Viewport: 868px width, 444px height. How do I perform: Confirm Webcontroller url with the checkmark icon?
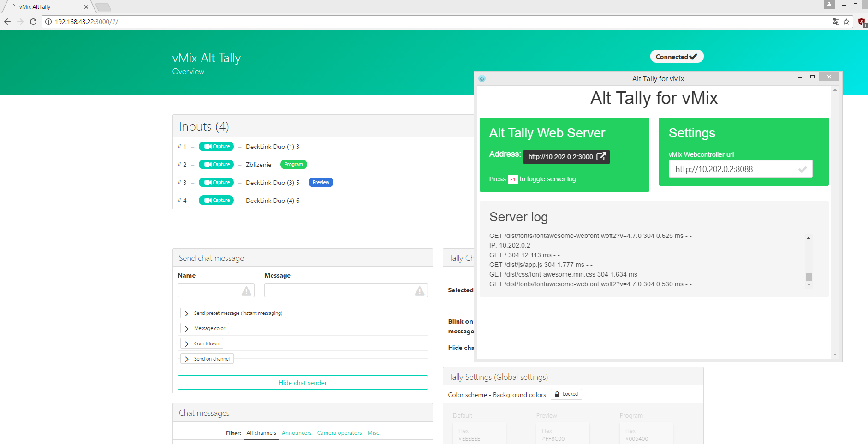803,169
